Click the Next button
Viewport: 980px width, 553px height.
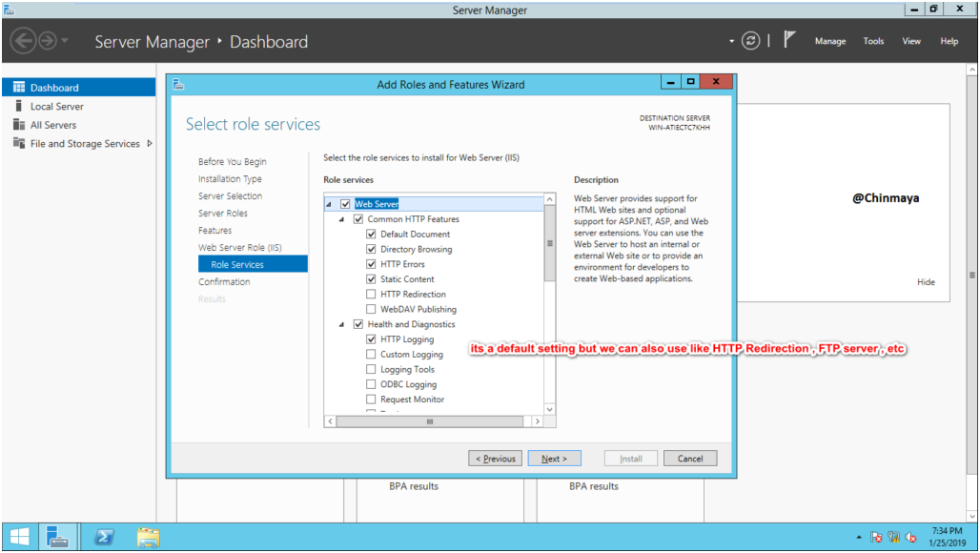click(x=555, y=459)
